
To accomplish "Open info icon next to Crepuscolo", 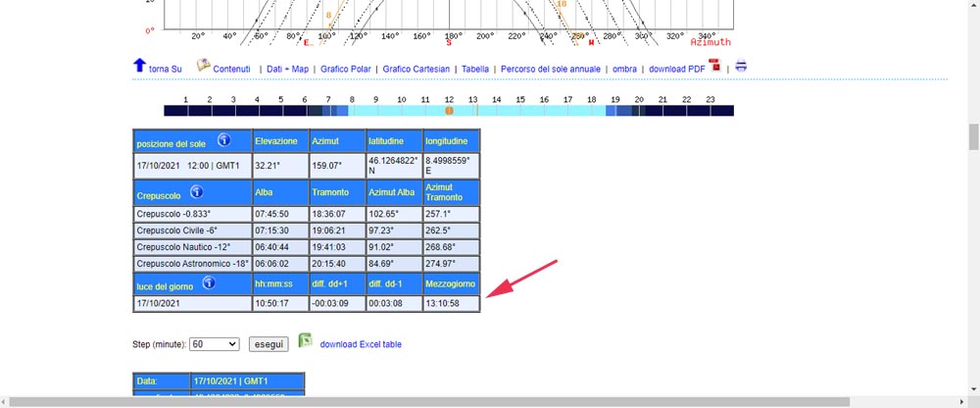I will (x=196, y=191).
